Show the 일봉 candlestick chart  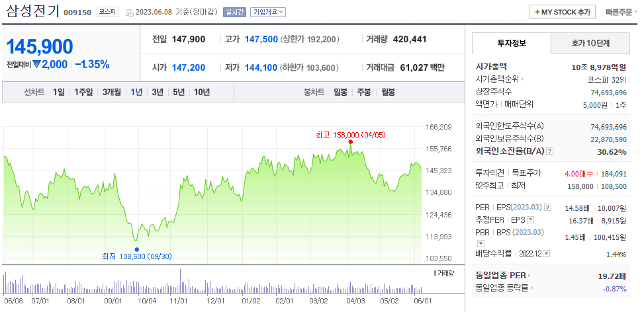[x=340, y=93]
